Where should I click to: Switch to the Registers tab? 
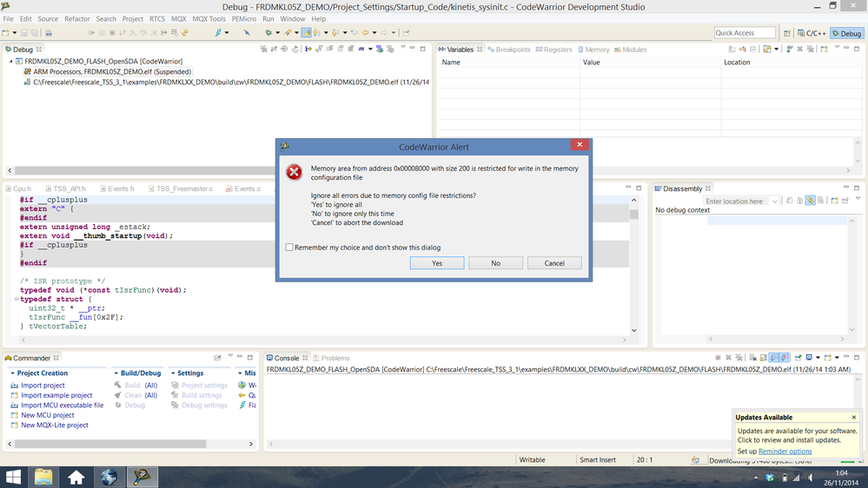click(553, 49)
